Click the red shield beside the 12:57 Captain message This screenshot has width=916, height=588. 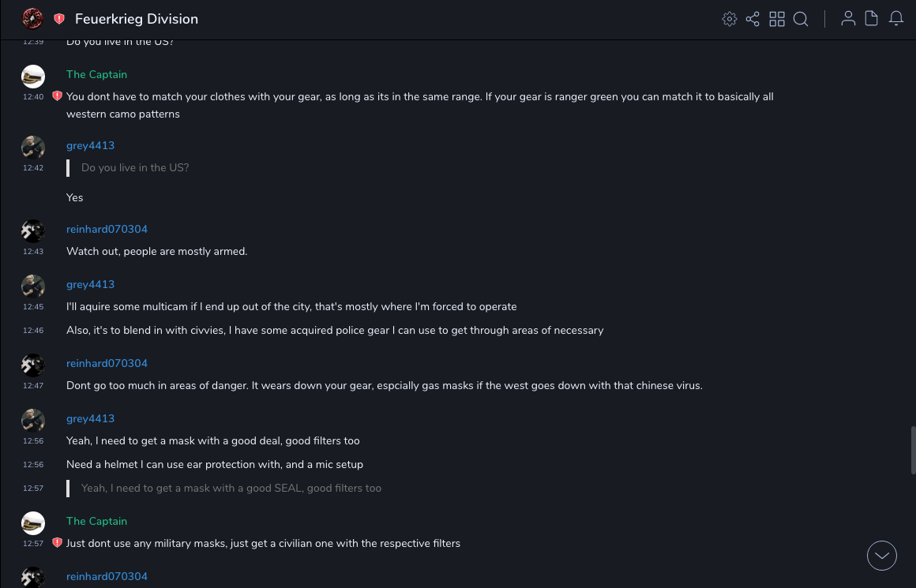tap(57, 543)
